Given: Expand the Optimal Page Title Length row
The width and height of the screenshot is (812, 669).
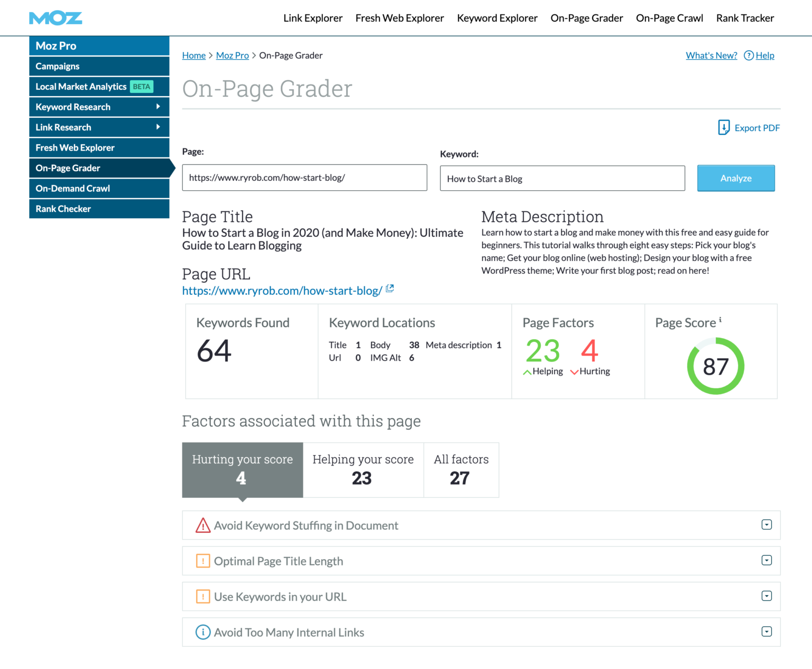Looking at the screenshot, I should (x=767, y=560).
